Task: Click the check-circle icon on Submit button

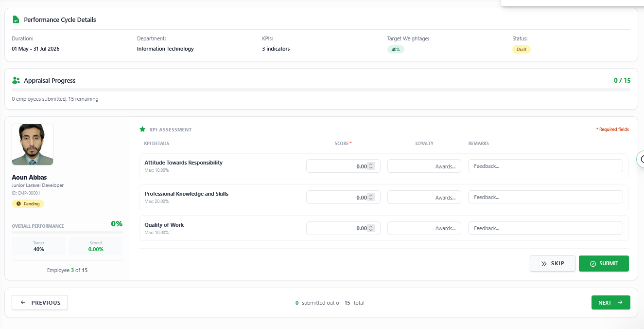Action: coord(593,264)
